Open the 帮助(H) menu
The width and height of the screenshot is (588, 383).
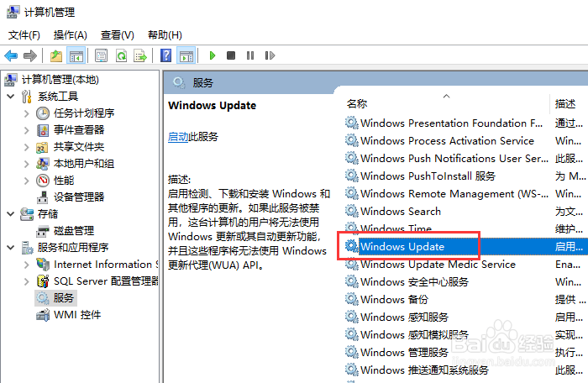(165, 35)
